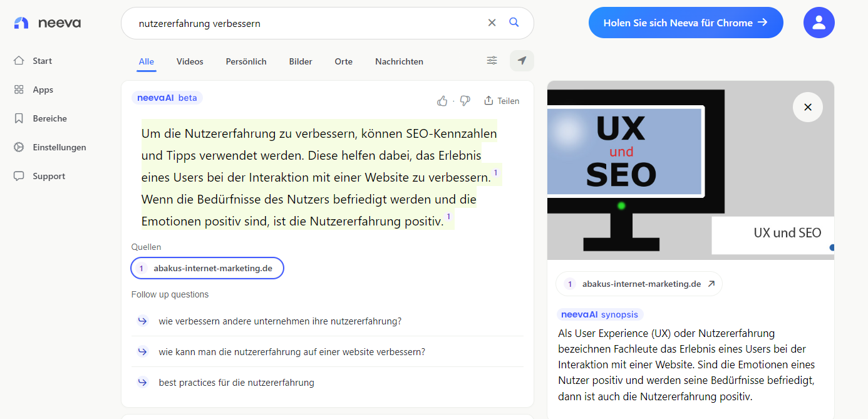The image size is (868, 419).
Task: Click the search magnifier icon
Action: (514, 23)
